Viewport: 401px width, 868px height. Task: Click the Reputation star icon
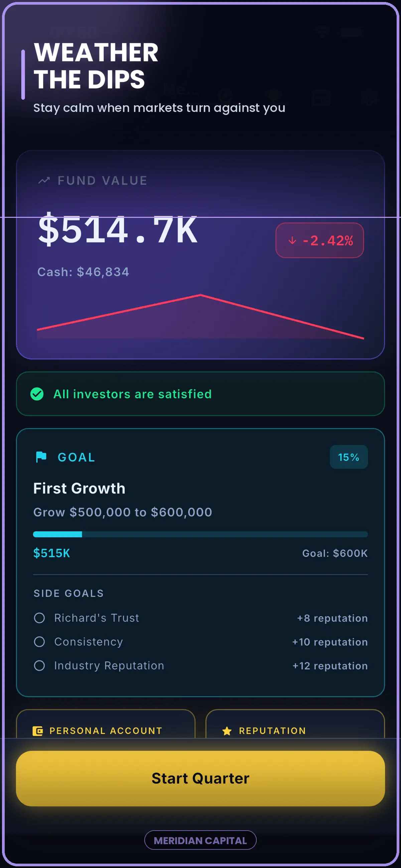[x=227, y=731]
